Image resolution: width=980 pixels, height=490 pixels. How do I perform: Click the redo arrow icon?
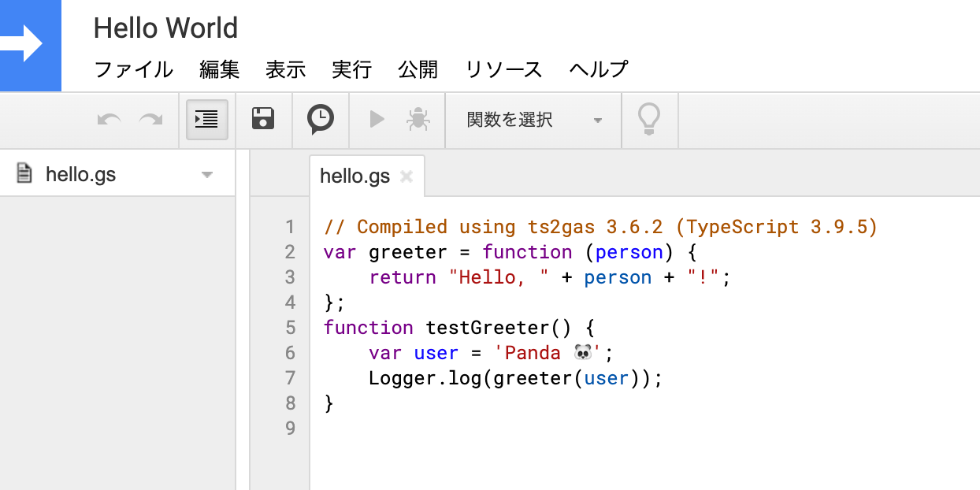tap(150, 120)
